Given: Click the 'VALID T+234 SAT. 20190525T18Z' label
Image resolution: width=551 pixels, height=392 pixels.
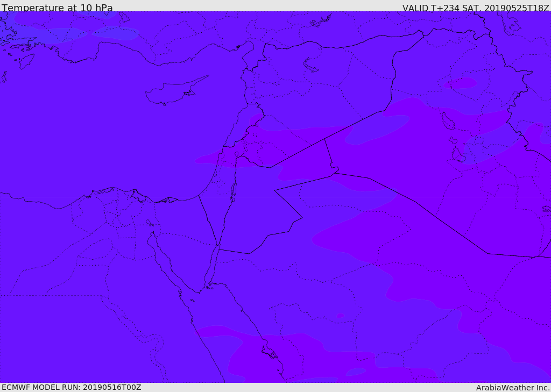Looking at the screenshot, I should tap(476, 8).
